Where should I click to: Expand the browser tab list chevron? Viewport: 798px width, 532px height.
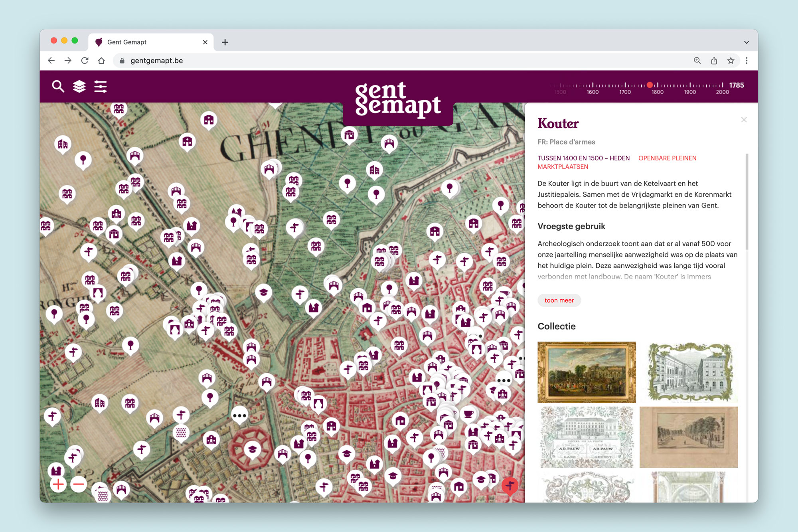tap(746, 42)
